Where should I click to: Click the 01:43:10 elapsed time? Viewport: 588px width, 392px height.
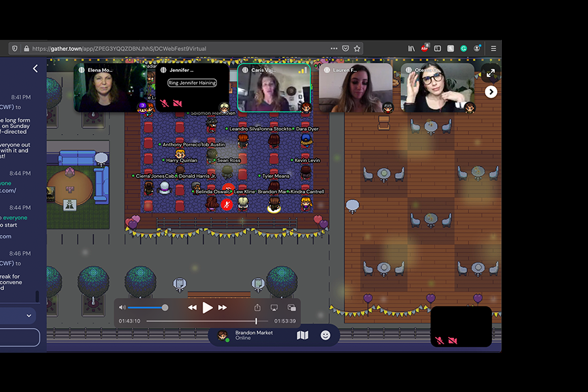(129, 321)
